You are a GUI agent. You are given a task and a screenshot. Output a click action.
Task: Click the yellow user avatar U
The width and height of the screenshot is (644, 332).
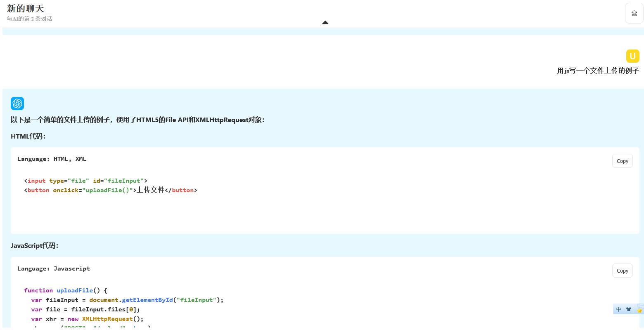(632, 56)
